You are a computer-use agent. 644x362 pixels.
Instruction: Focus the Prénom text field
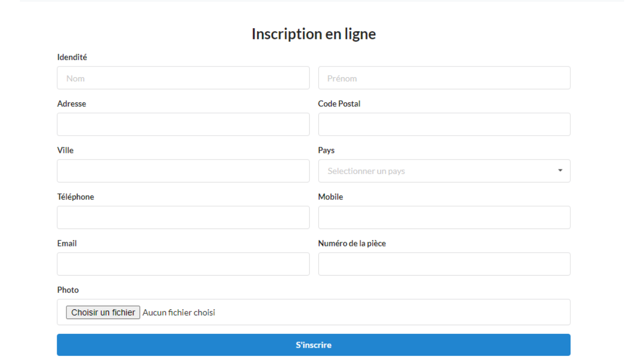pos(444,78)
